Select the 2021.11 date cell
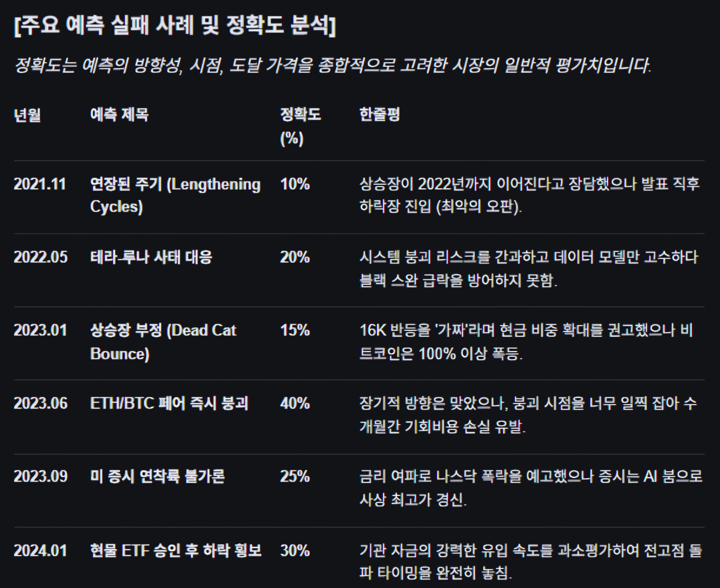 point(40,184)
